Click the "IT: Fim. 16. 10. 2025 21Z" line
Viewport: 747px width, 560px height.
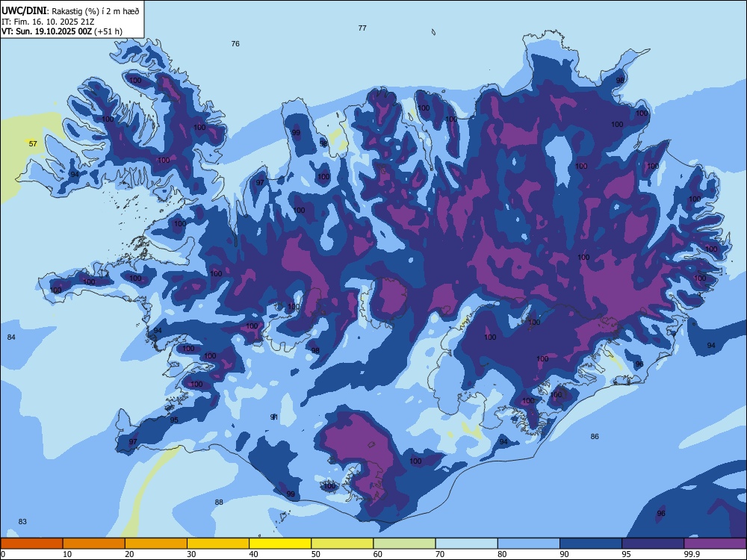point(48,22)
